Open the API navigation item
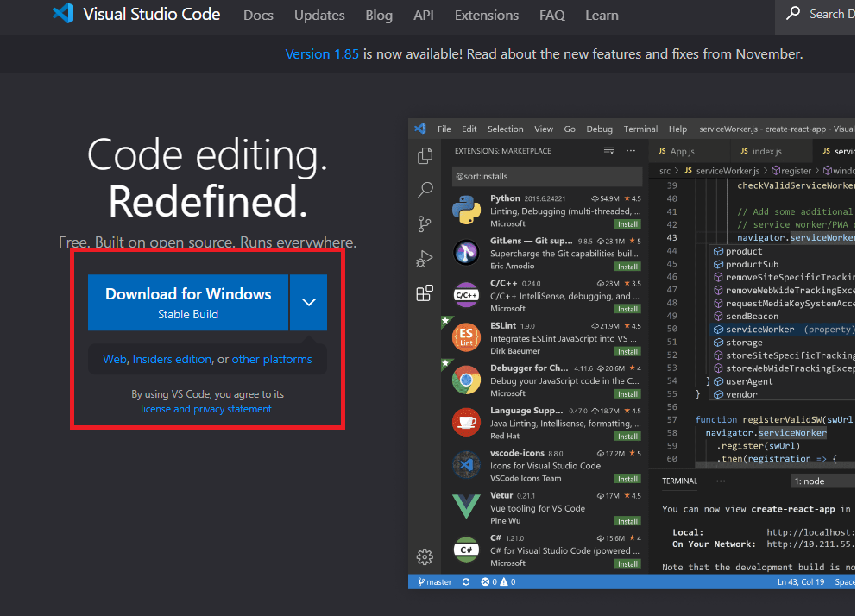The height and width of the screenshot is (616, 857). [424, 16]
